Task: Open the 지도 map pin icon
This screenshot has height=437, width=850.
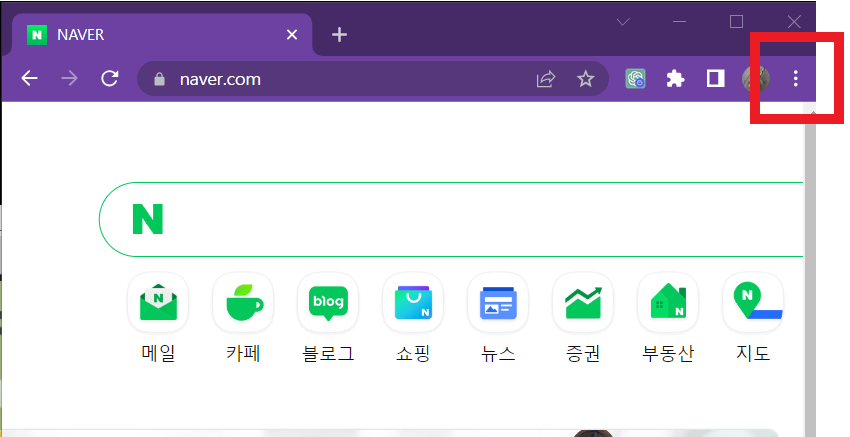Action: click(753, 302)
